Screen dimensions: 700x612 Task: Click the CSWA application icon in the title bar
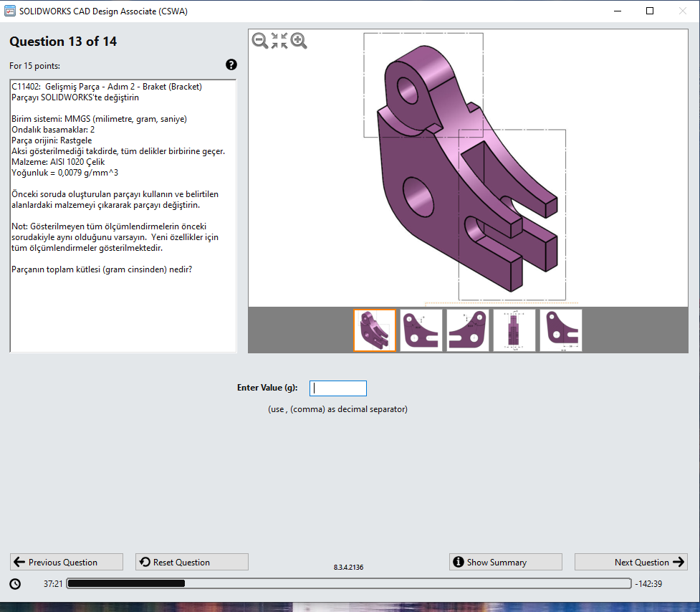click(11, 11)
